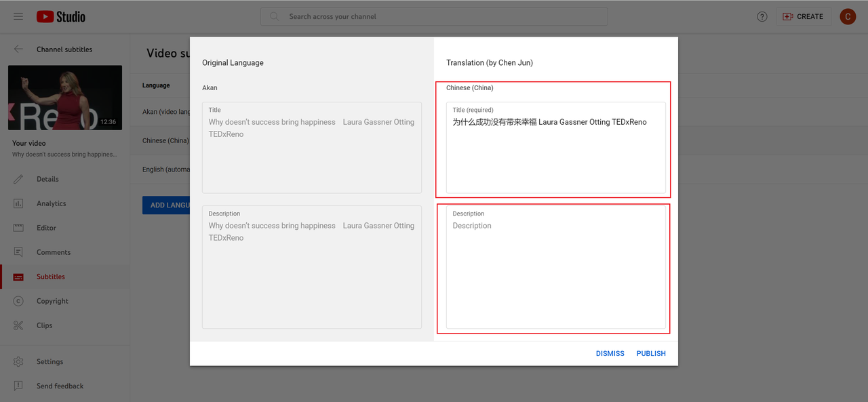868x402 pixels.
Task: Click the back arrow beside Channel subtitles
Action: (x=18, y=49)
